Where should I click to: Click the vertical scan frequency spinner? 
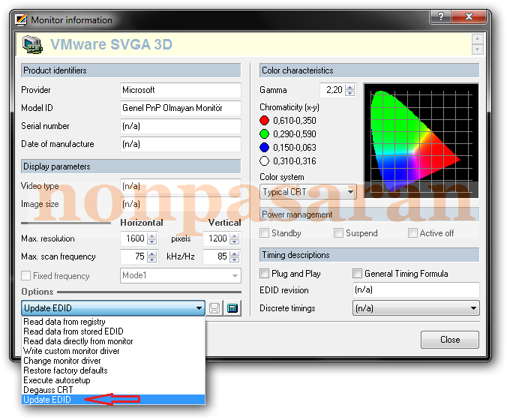pyautogui.click(x=235, y=256)
